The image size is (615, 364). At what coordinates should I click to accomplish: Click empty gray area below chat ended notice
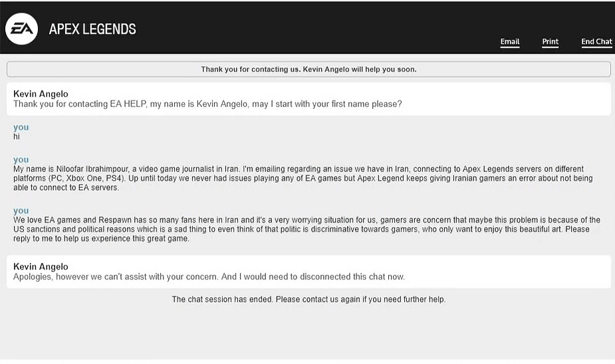[x=308, y=333]
